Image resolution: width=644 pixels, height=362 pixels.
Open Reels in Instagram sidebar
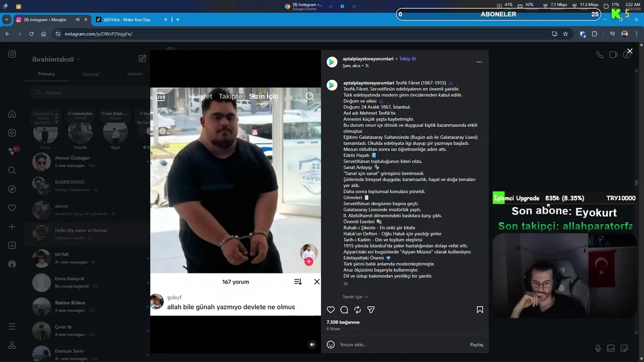coord(12,133)
